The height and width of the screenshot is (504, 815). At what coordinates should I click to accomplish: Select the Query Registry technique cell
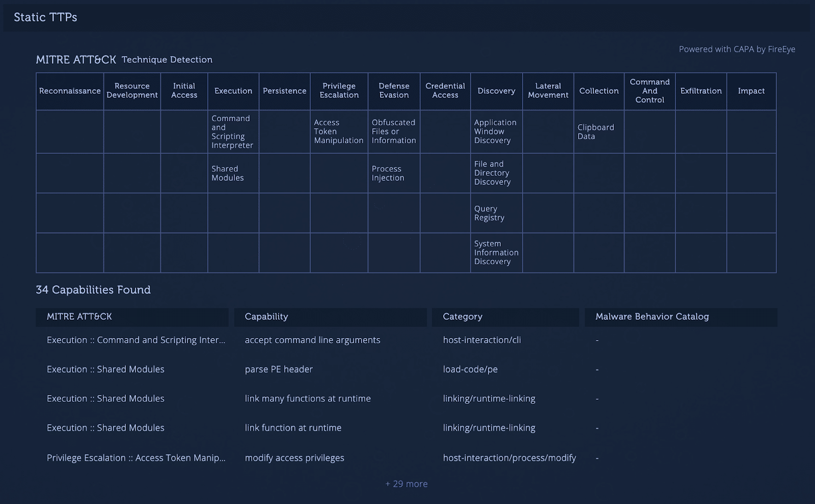coord(489,213)
